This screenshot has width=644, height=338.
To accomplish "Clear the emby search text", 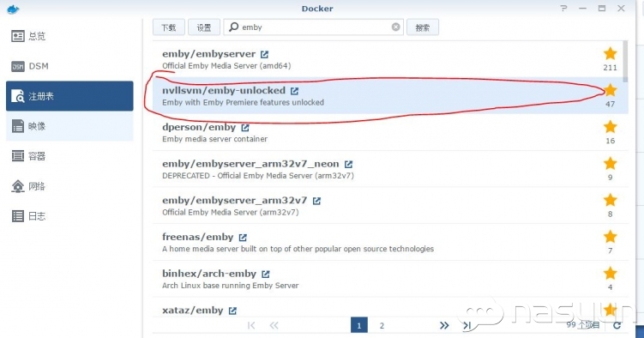I will tap(395, 27).
